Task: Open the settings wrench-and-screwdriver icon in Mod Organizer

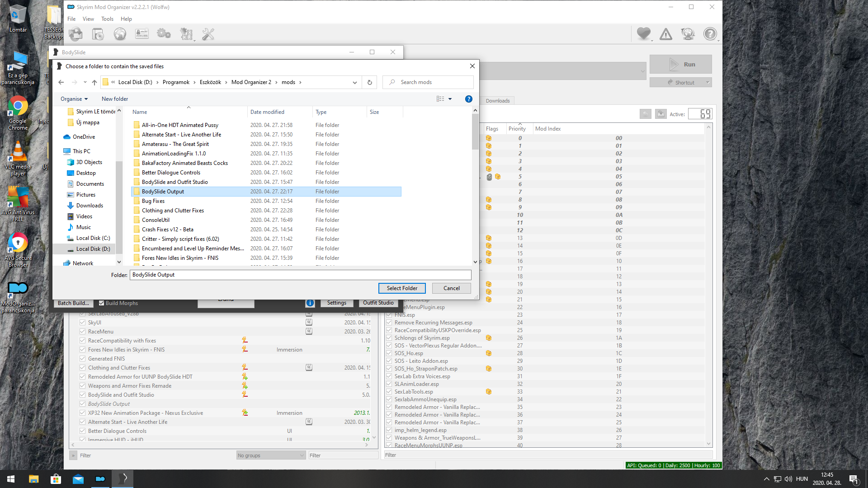Action: (208, 34)
